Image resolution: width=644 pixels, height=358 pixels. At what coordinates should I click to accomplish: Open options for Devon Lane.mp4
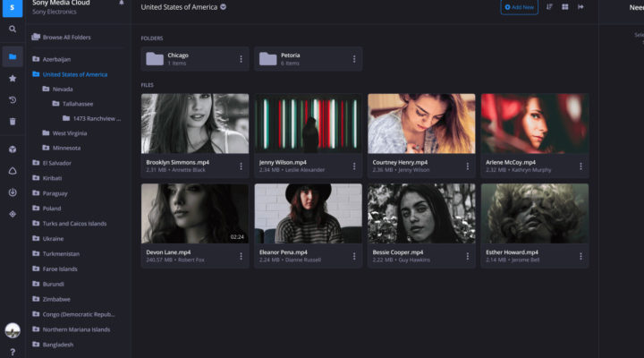pos(241,257)
